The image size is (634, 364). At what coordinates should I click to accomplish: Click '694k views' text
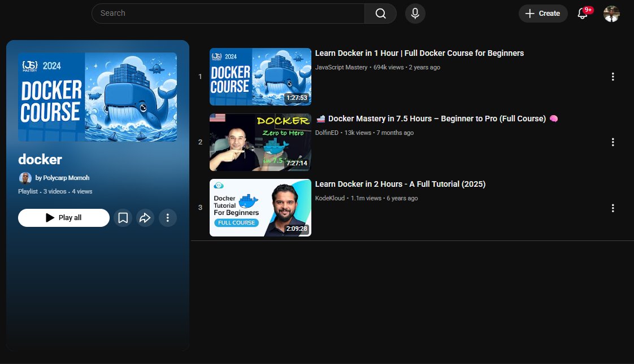pos(389,68)
